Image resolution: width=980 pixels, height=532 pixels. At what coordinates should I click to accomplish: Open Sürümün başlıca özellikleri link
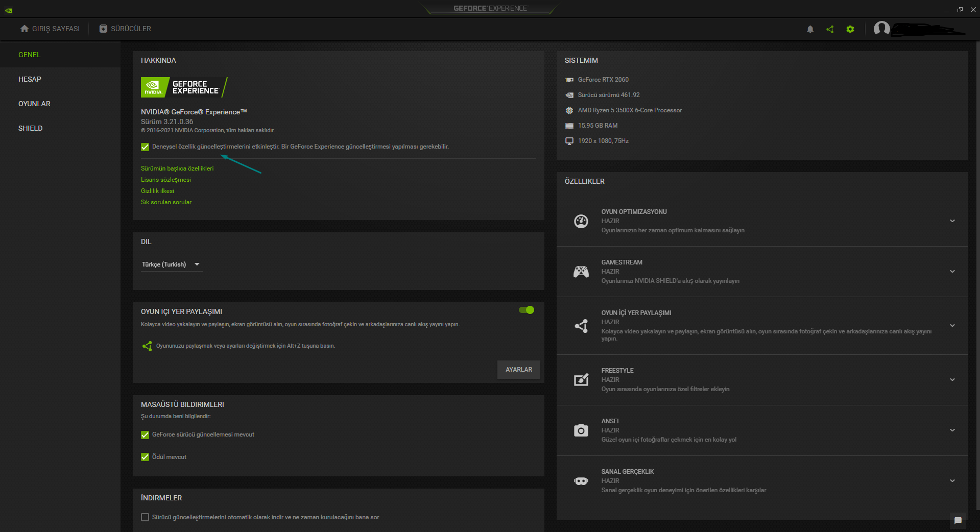[177, 168]
